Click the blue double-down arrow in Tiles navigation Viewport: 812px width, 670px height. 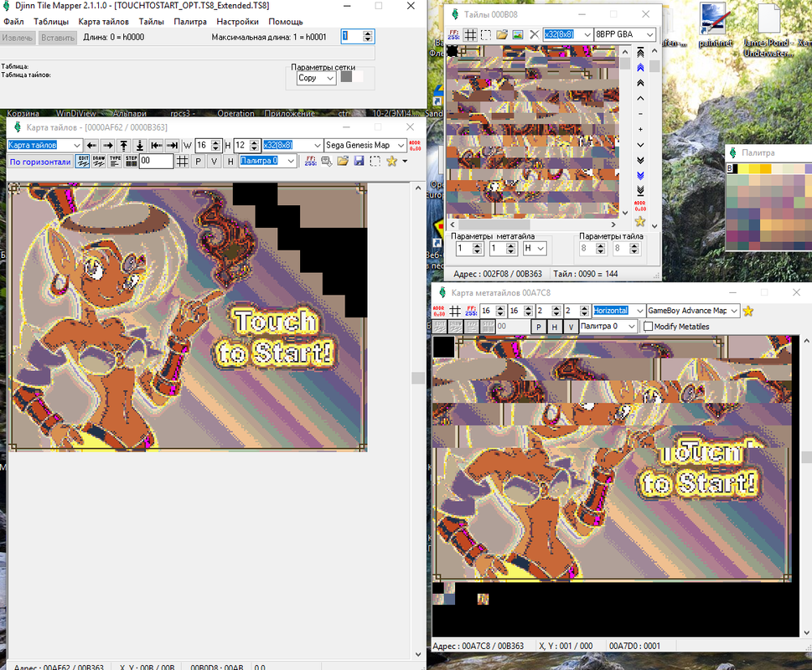click(640, 175)
